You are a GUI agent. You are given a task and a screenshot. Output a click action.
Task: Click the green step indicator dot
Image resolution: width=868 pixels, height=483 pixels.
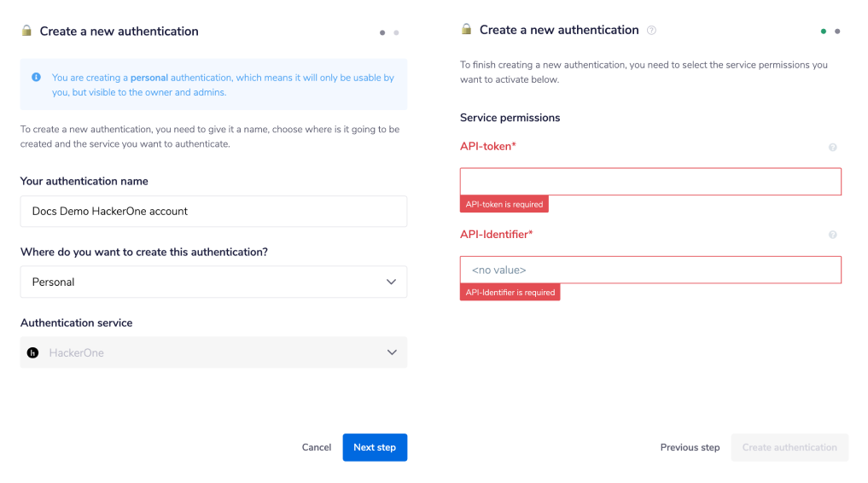[824, 31]
